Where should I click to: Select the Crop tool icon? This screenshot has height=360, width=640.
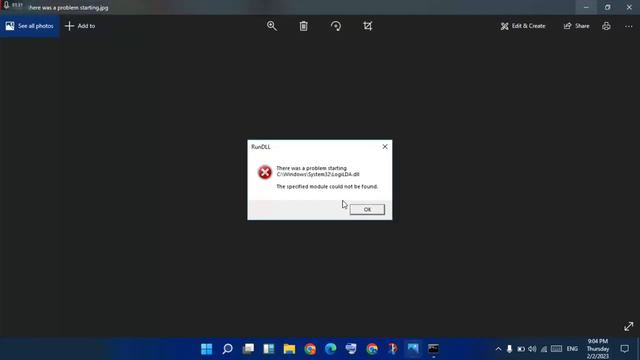pyautogui.click(x=367, y=26)
